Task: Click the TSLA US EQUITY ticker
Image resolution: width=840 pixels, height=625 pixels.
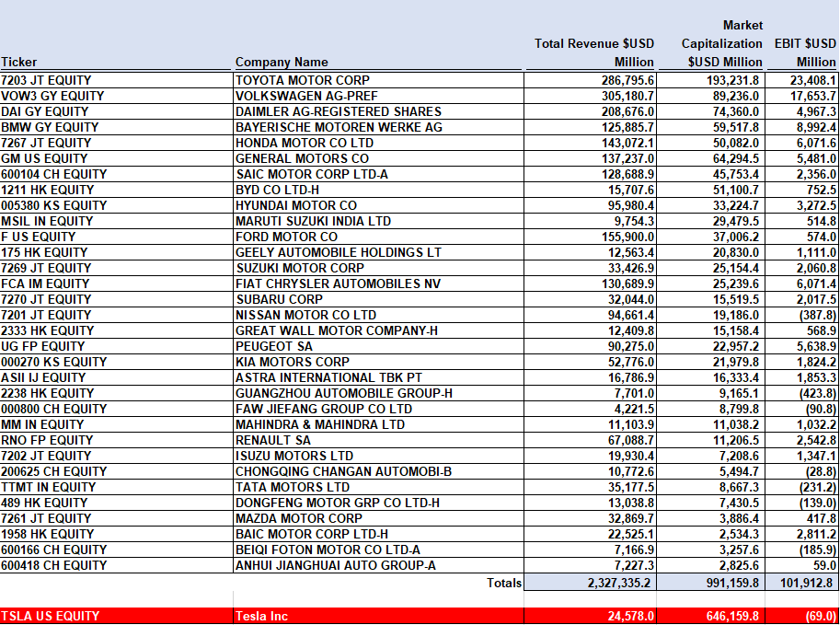Action: tap(51, 616)
